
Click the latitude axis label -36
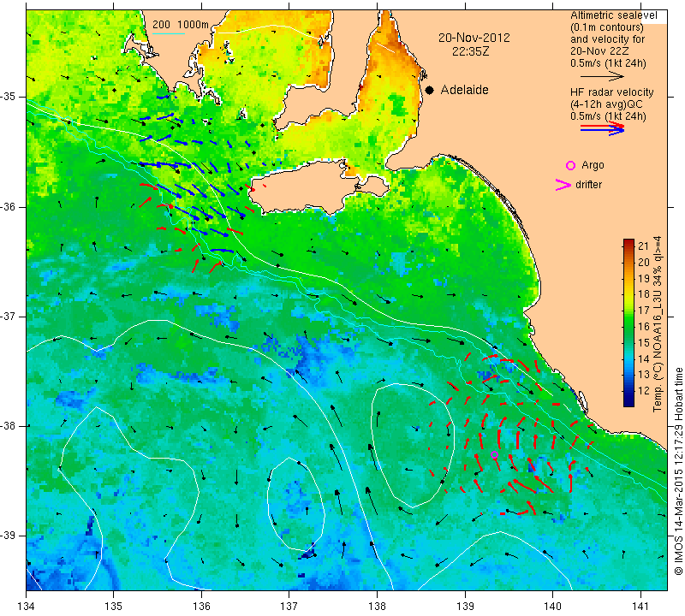[x=8, y=206]
